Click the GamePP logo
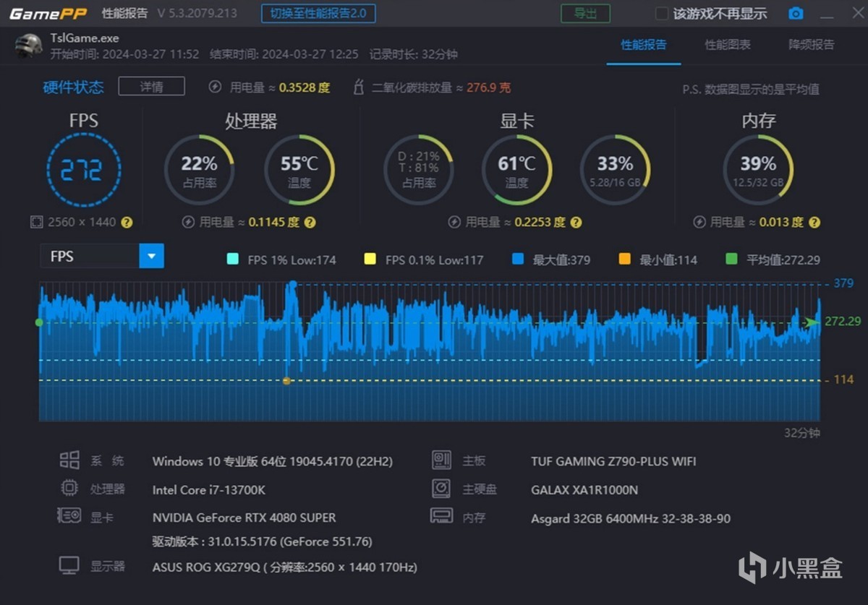 [x=47, y=14]
